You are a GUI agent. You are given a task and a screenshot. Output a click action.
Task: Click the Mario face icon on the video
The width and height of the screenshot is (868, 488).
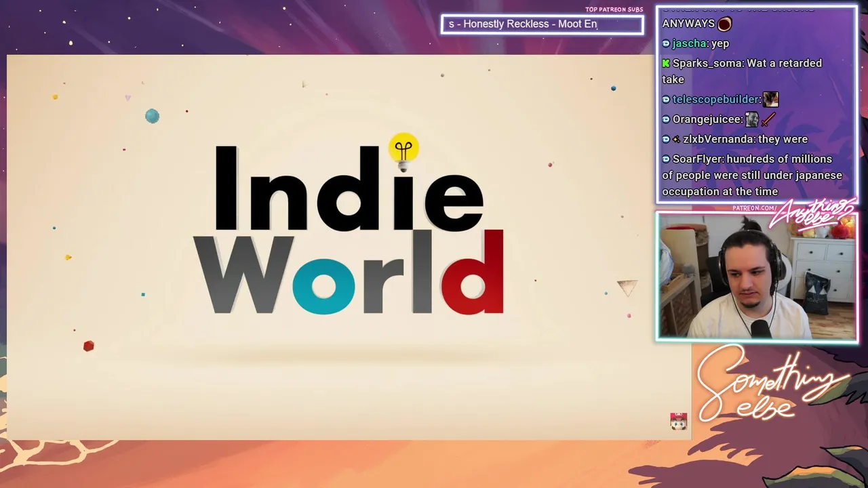(x=678, y=421)
